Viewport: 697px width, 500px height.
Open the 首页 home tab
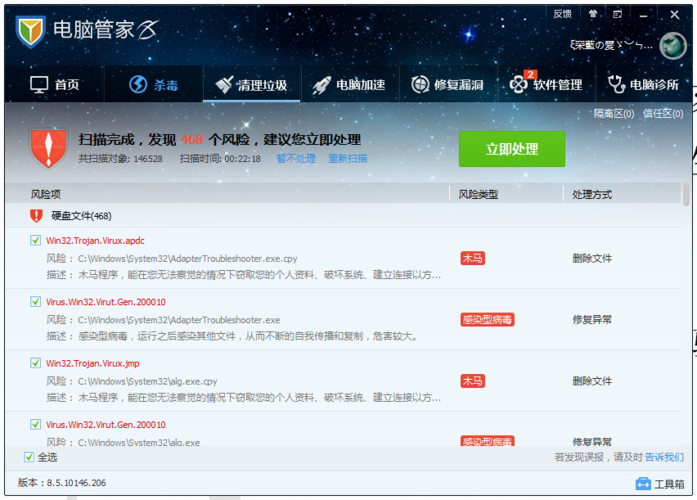pyautogui.click(x=54, y=84)
